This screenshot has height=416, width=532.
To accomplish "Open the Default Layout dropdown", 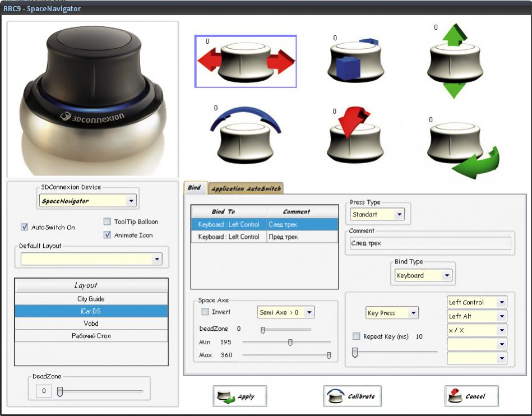I will tap(91, 259).
